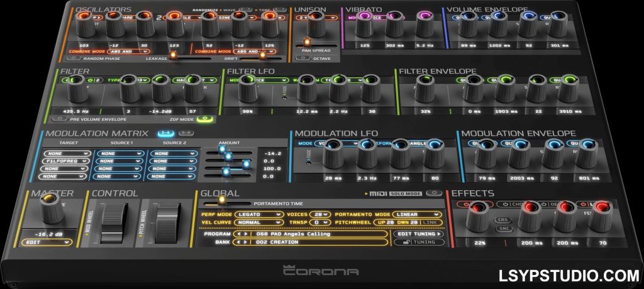Toggle Unison OCTAVE power switch
This screenshot has width=644, height=289.
(303, 58)
